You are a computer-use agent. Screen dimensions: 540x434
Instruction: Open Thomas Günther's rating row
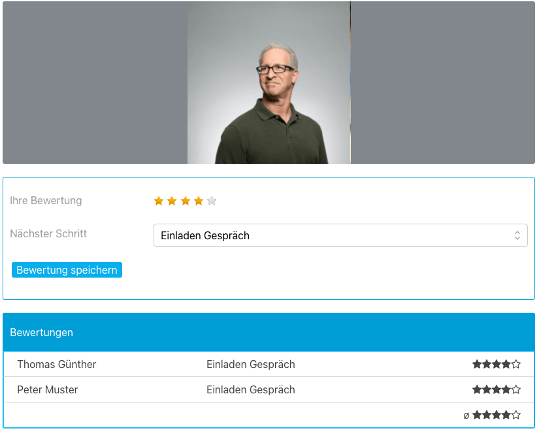pyautogui.click(x=269, y=364)
